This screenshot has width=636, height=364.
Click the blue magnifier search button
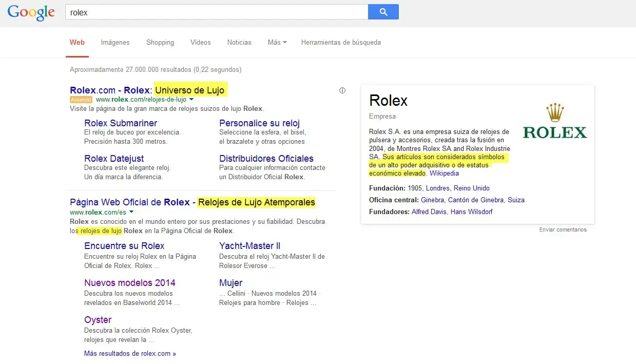383,12
